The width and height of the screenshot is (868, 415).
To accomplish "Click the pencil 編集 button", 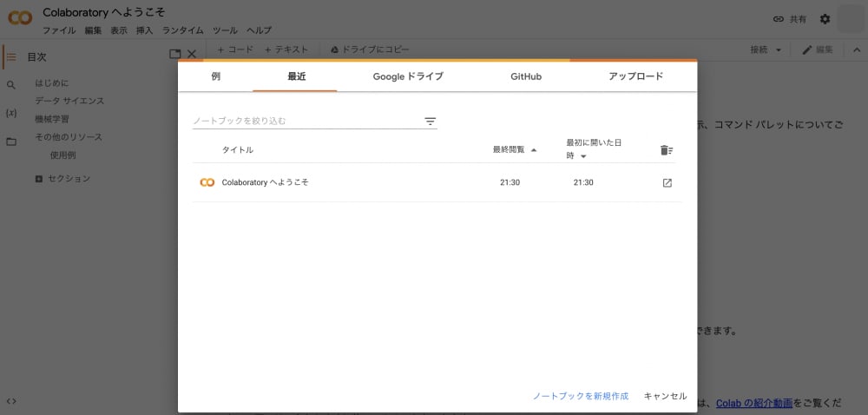I will 818,49.
